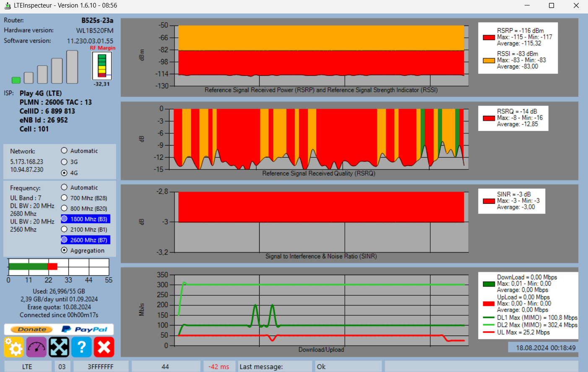The image size is (588, 372).
Task: Click the Ok status bar message
Action: coord(348,367)
